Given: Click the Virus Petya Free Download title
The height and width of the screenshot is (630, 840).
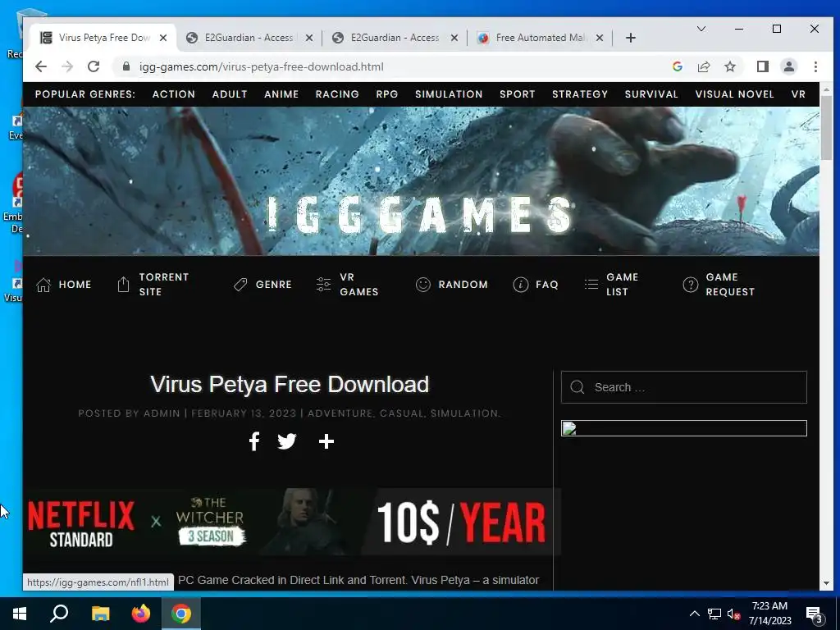Looking at the screenshot, I should (x=290, y=384).
